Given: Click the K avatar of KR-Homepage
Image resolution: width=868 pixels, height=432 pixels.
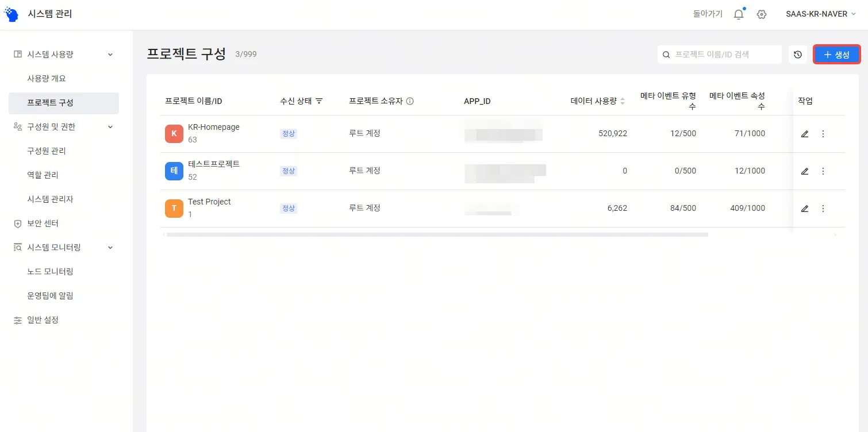Looking at the screenshot, I should [174, 133].
